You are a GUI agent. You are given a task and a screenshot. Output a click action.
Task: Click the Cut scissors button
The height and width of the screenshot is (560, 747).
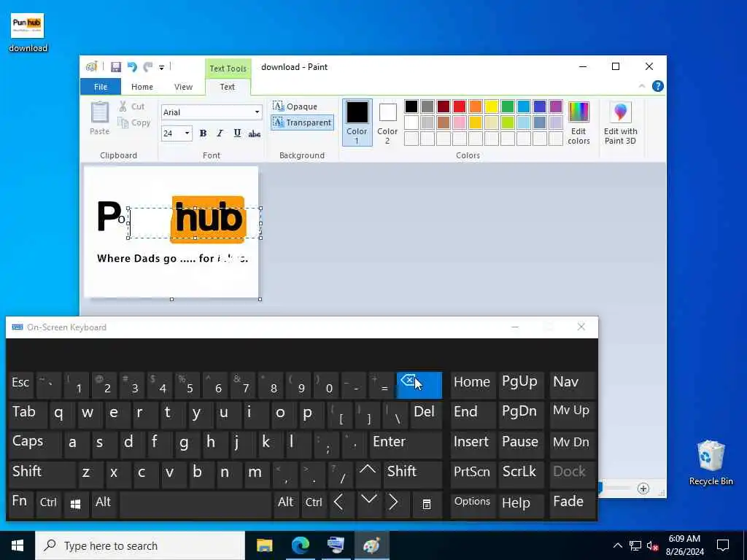point(131,106)
